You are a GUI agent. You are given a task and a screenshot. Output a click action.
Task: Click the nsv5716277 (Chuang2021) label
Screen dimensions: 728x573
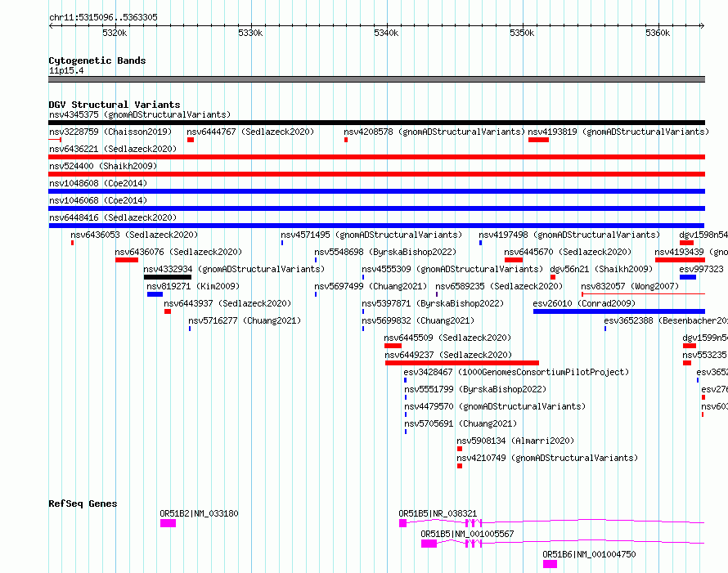tap(245, 320)
